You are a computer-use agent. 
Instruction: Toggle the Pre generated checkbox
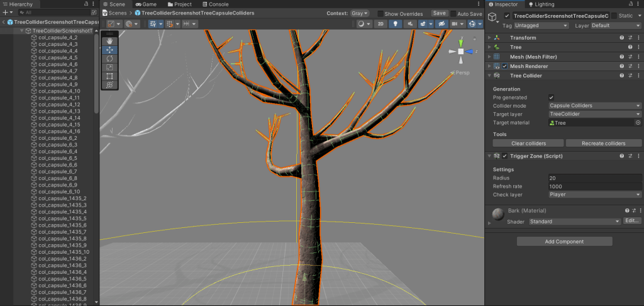pos(552,98)
